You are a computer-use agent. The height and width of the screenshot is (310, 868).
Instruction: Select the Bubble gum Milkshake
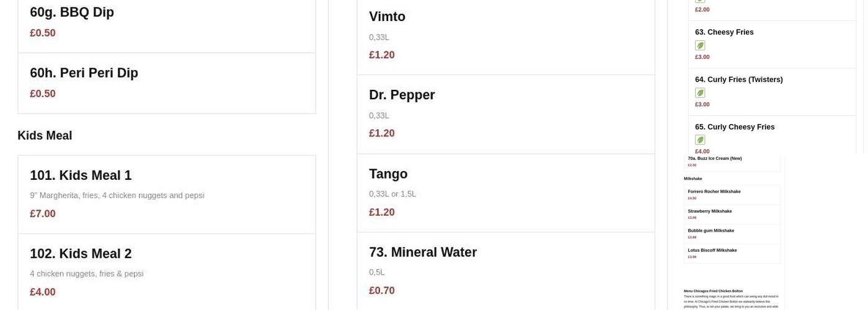[x=711, y=231]
